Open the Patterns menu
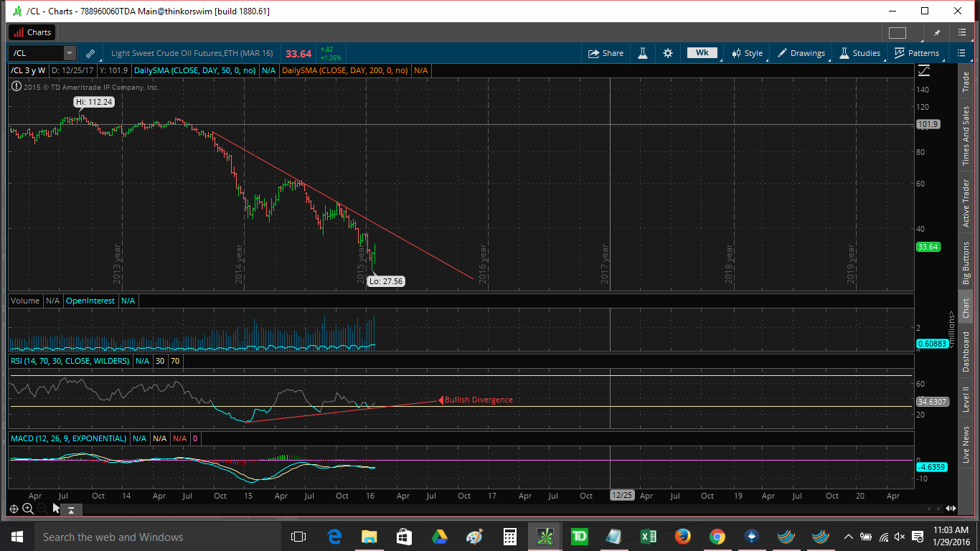The width and height of the screenshot is (980, 551). [917, 53]
